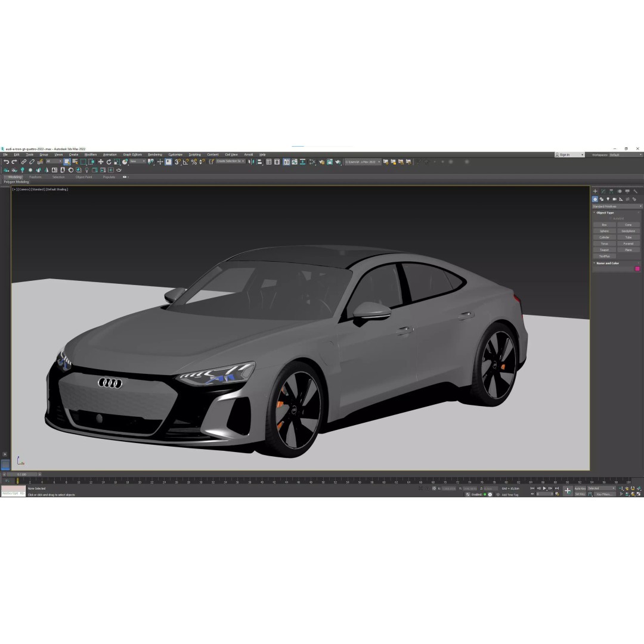Switch to the Hierarchy panel tab
The width and height of the screenshot is (644, 644).
tap(611, 191)
